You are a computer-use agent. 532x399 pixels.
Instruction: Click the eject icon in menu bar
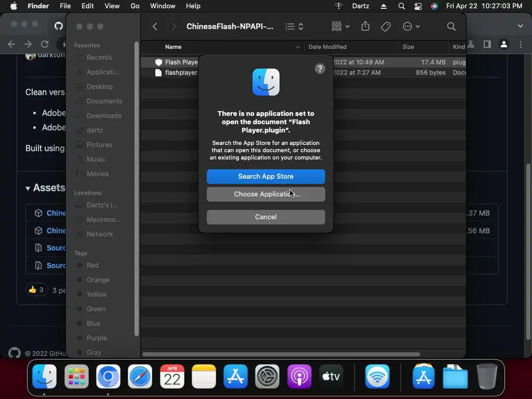pos(383,6)
